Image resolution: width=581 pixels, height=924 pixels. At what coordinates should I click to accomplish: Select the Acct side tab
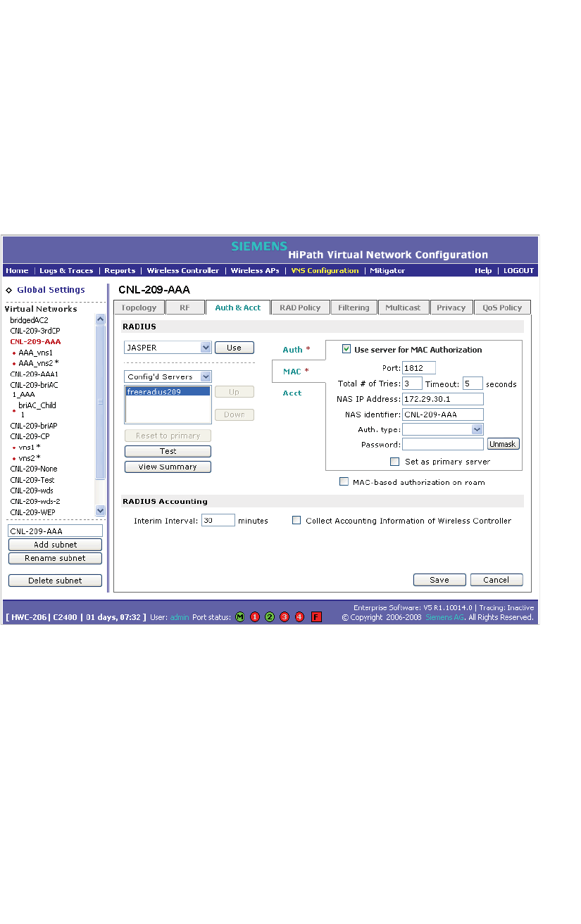(292, 393)
